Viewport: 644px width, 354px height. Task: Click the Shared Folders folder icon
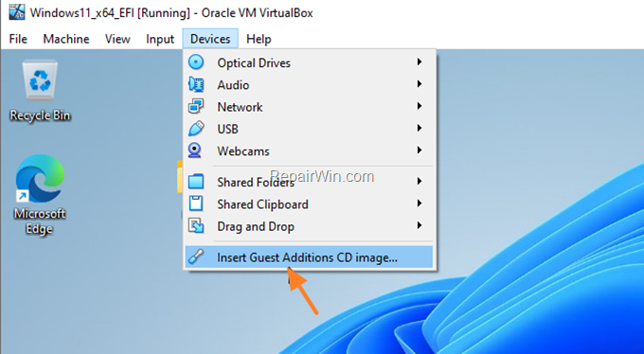point(196,181)
